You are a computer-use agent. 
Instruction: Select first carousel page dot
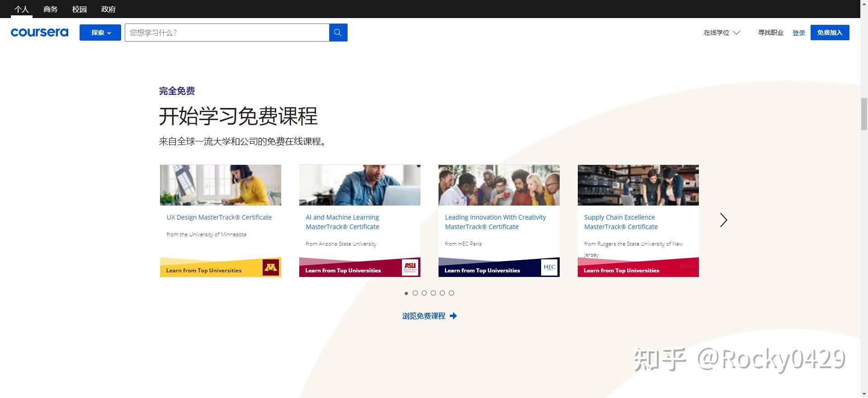[406, 293]
